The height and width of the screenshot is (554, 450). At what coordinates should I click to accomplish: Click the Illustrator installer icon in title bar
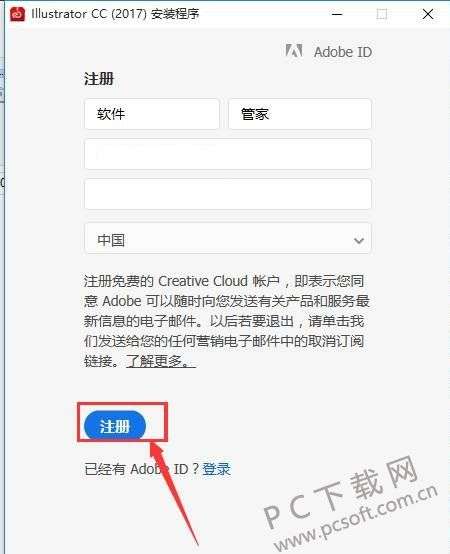point(18,14)
